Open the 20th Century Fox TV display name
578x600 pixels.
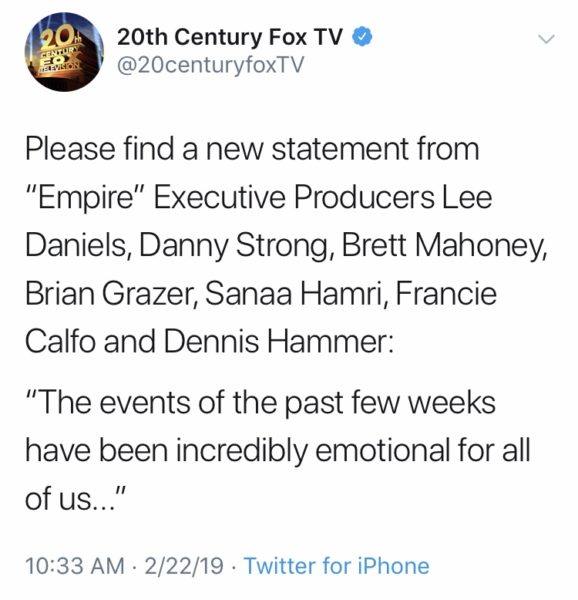click(x=230, y=38)
